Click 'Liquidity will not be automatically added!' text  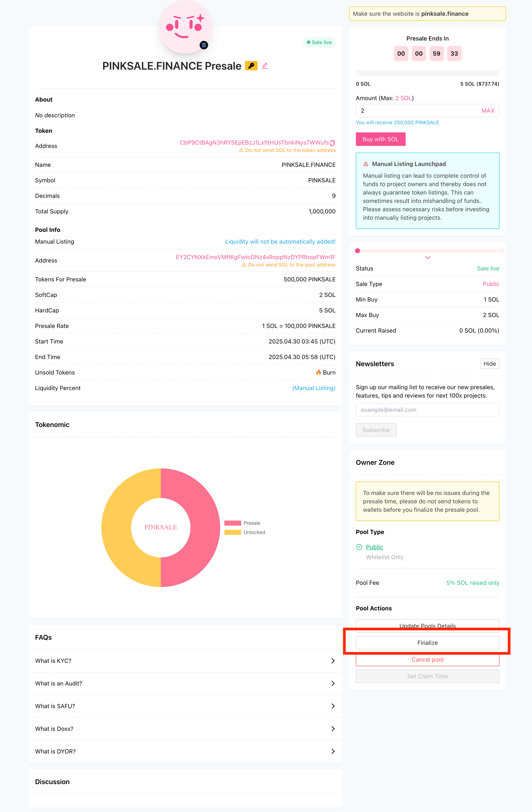click(280, 242)
